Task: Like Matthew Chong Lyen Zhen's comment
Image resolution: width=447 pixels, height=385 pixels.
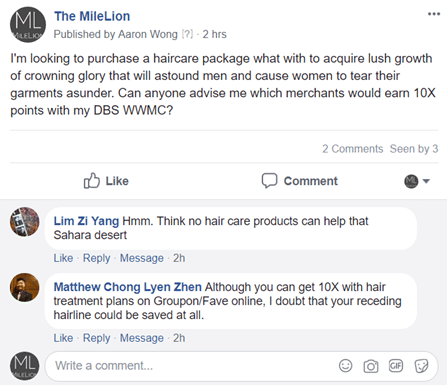Action: 63,338
